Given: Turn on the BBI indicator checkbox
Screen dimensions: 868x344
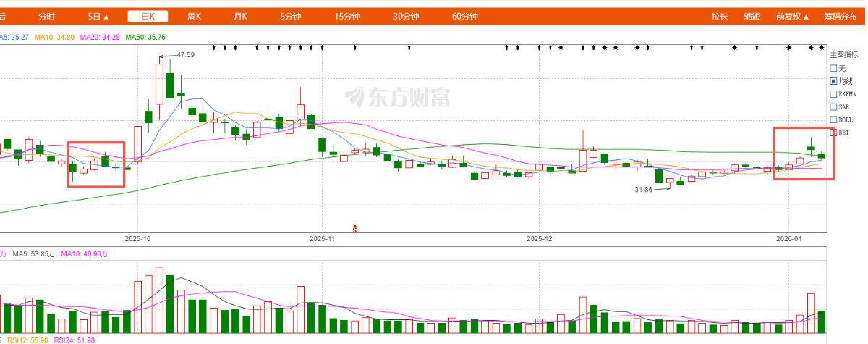Looking at the screenshot, I should (x=833, y=133).
